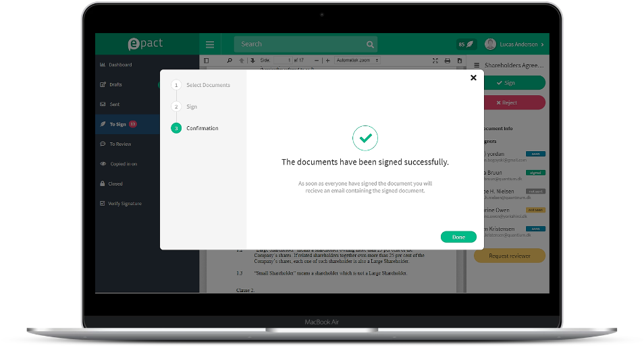The image size is (644, 346).
Task: Select signer Bruun in the list
Action: [514, 175]
